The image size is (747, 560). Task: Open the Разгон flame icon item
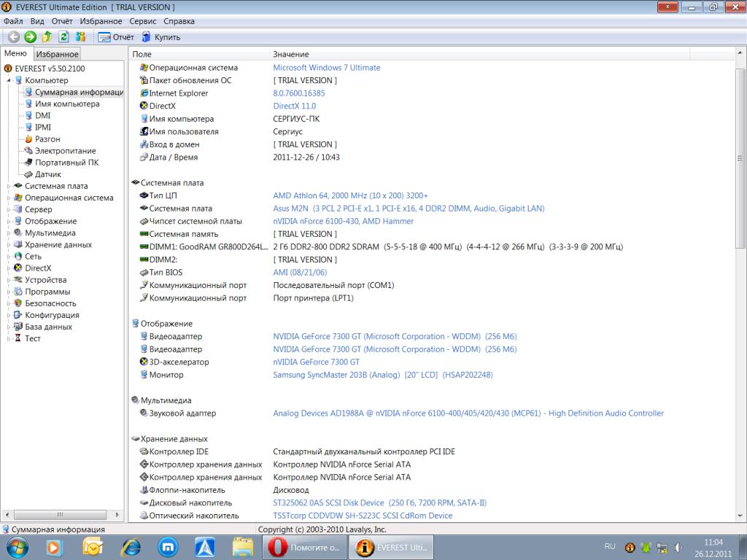pos(28,139)
